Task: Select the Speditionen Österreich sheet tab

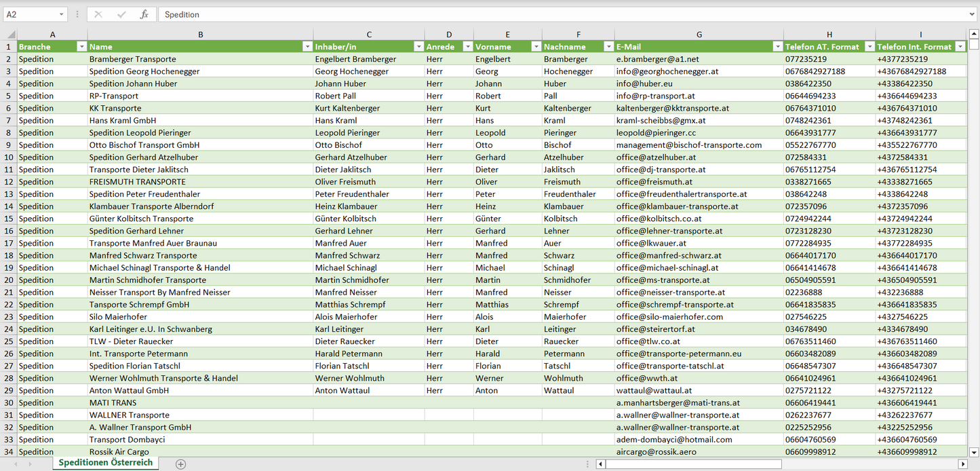Action: 105,463
